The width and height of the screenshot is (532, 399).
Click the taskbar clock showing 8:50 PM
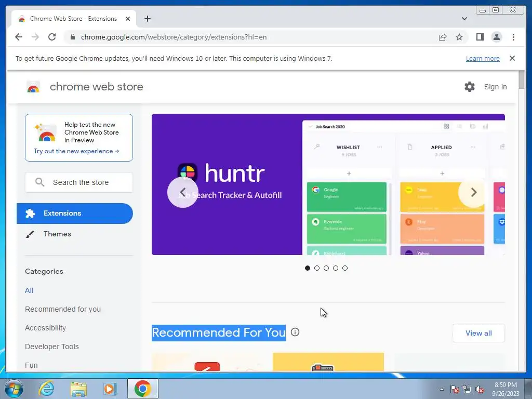506,389
